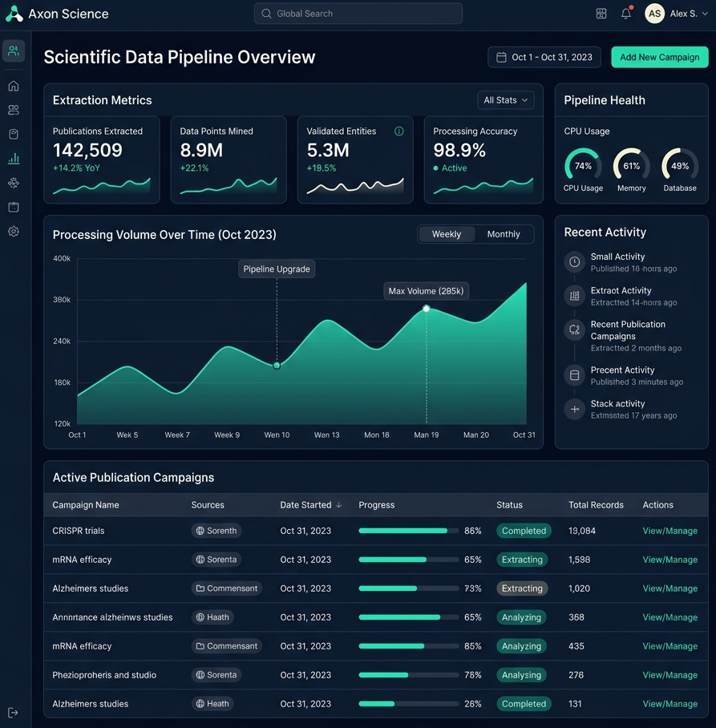The image size is (716, 728).
Task: Open the notifications bell
Action: pos(626,14)
